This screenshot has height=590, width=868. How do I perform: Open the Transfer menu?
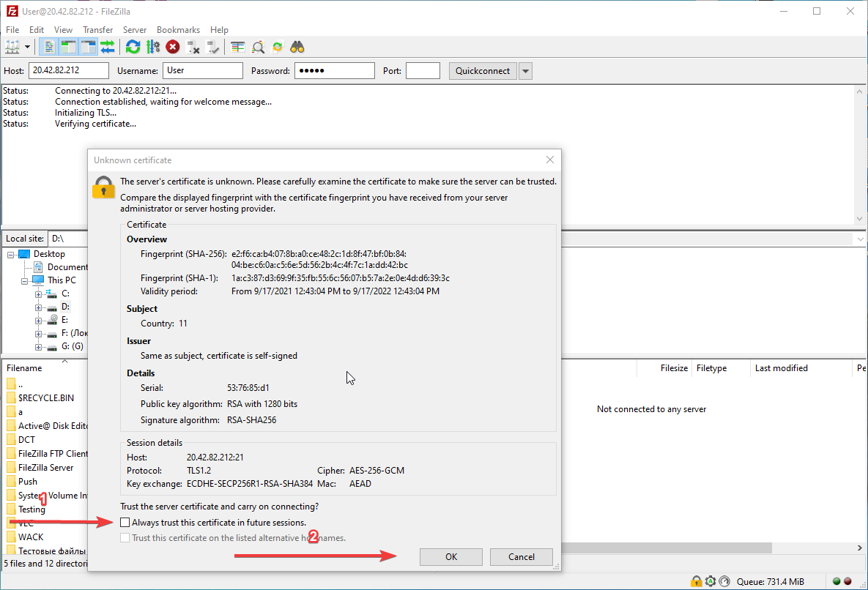(x=98, y=30)
